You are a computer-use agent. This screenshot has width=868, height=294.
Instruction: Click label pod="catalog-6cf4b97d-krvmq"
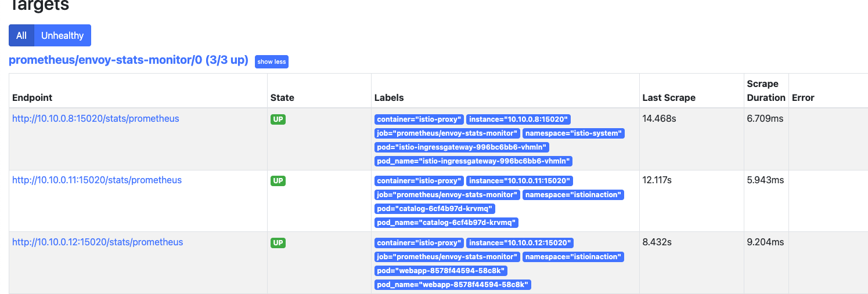435,209
